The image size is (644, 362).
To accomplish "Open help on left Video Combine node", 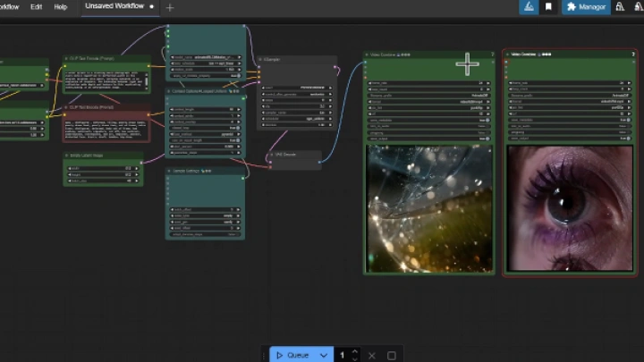I will point(492,55).
